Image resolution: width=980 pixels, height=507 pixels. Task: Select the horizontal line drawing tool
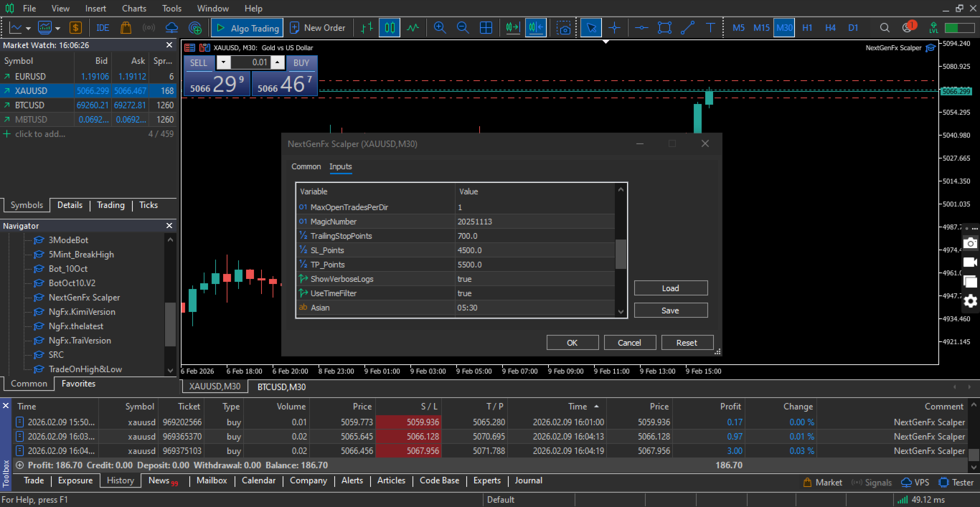(641, 28)
